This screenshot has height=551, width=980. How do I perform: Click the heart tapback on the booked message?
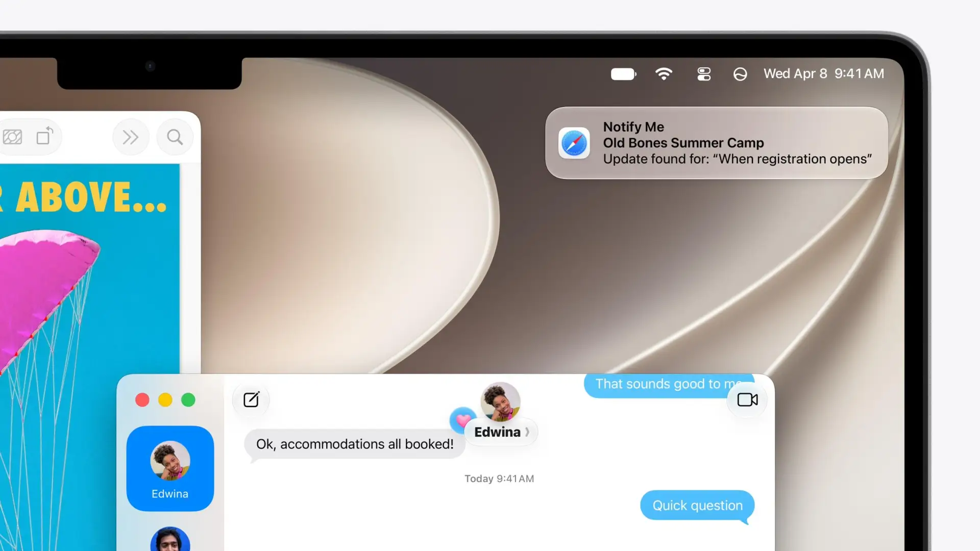(x=463, y=420)
